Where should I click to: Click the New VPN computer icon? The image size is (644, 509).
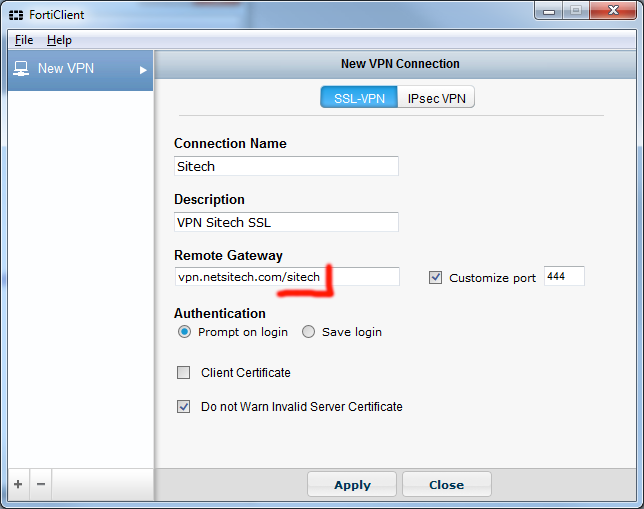pyautogui.click(x=20, y=69)
